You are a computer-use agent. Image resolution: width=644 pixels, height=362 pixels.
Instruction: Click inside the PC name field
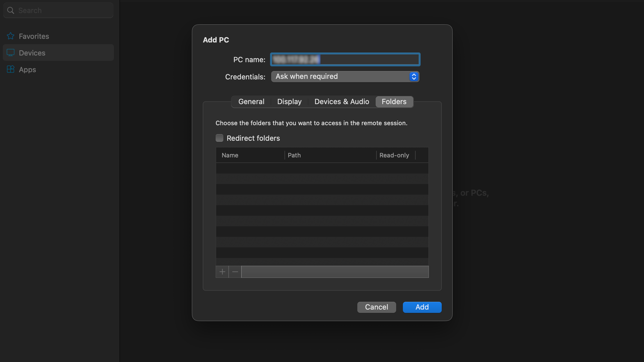tap(345, 60)
